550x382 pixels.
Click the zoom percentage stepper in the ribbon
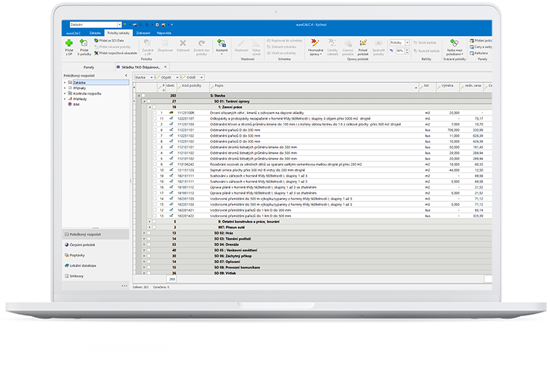(407, 51)
